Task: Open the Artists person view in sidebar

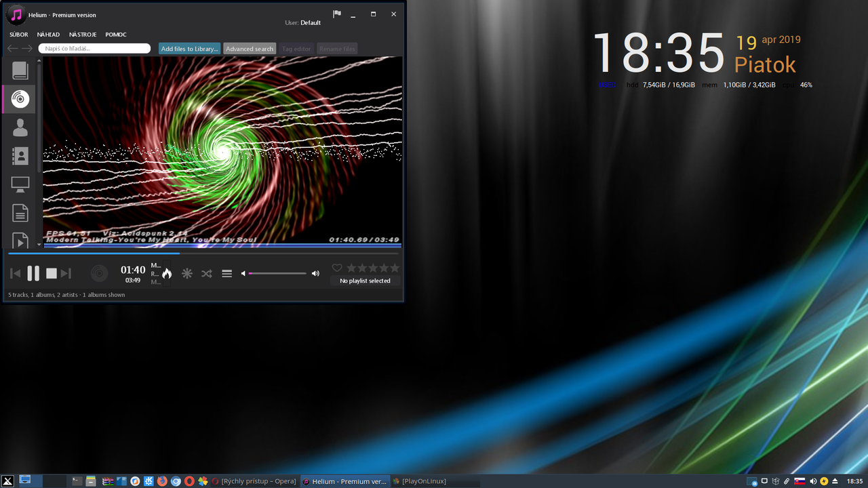Action: (x=20, y=127)
